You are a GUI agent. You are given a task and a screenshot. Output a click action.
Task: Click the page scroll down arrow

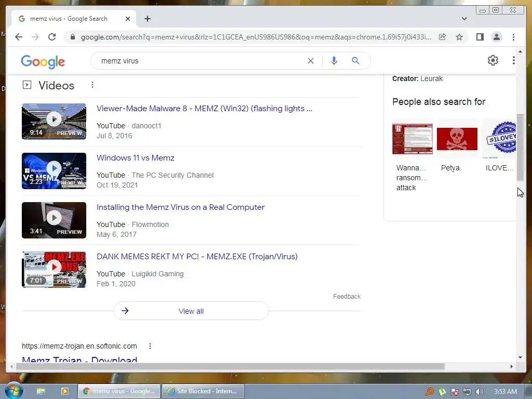point(520,357)
